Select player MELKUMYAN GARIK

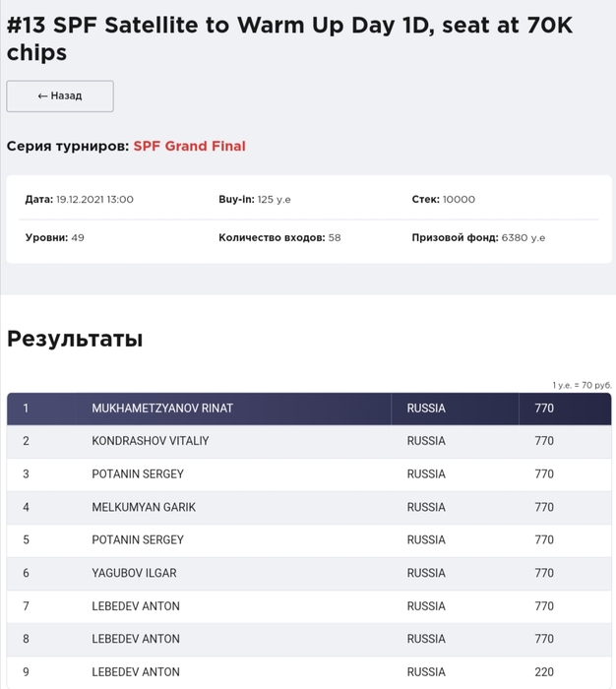pyautogui.click(x=144, y=507)
